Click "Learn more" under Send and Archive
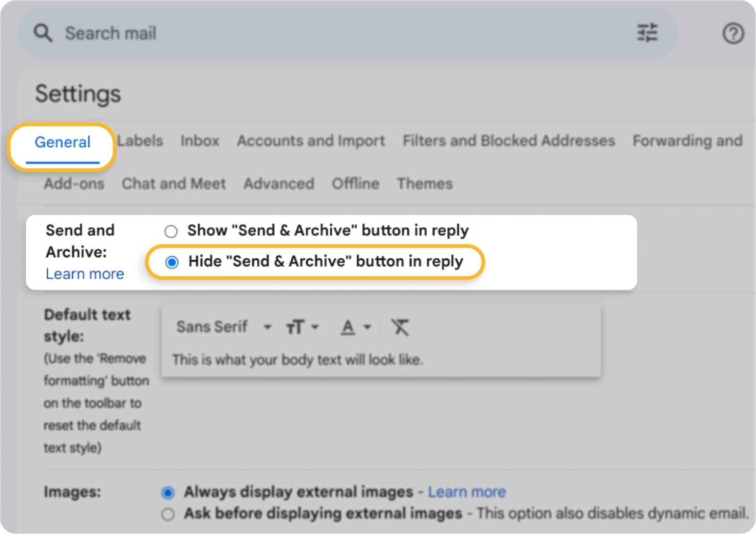Screen dimensions: 756x534 tap(84, 274)
